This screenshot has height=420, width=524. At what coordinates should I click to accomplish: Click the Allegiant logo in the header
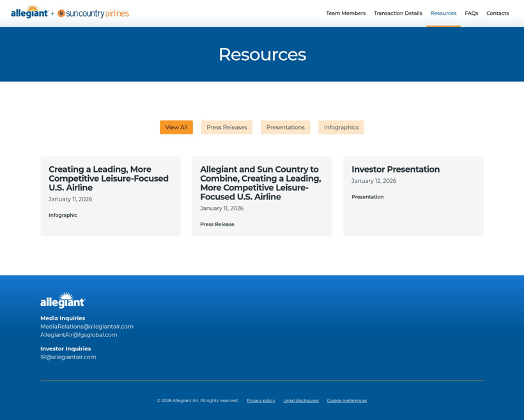29,12
